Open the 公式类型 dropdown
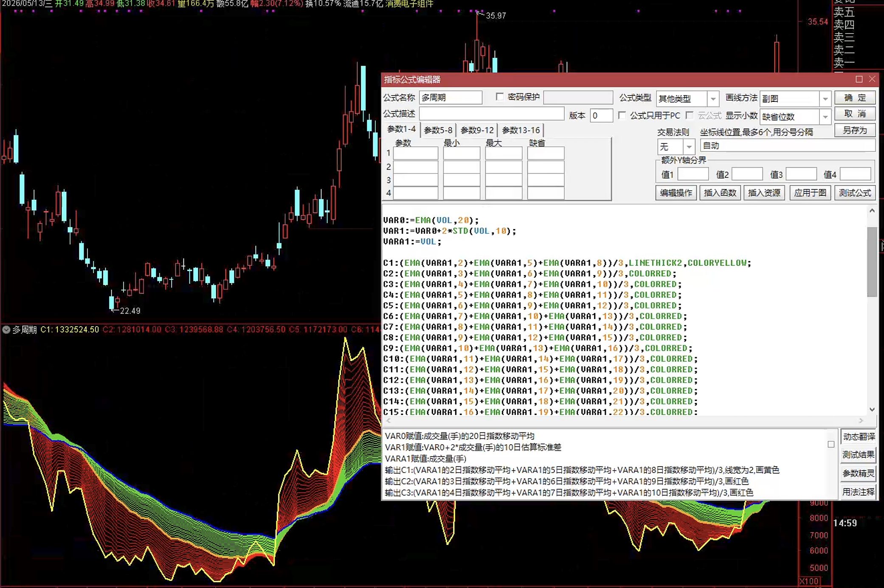 (713, 99)
